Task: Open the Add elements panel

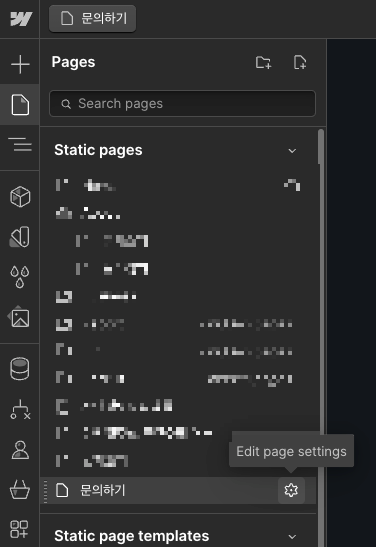Action: pos(20,65)
